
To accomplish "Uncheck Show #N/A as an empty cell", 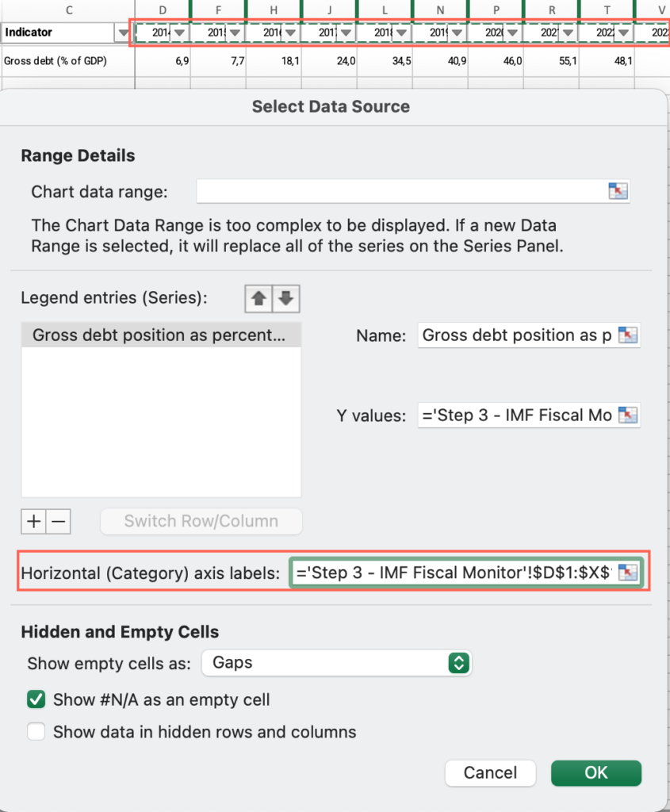I will (36, 699).
